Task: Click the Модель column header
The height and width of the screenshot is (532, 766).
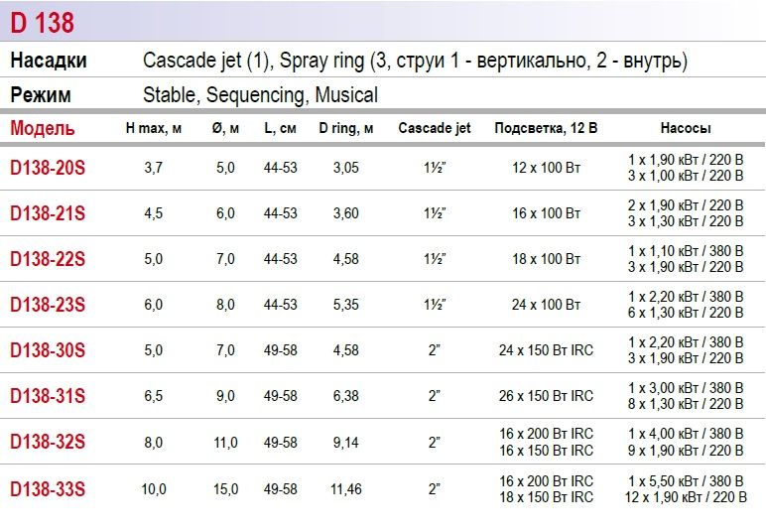Action: click(x=42, y=128)
